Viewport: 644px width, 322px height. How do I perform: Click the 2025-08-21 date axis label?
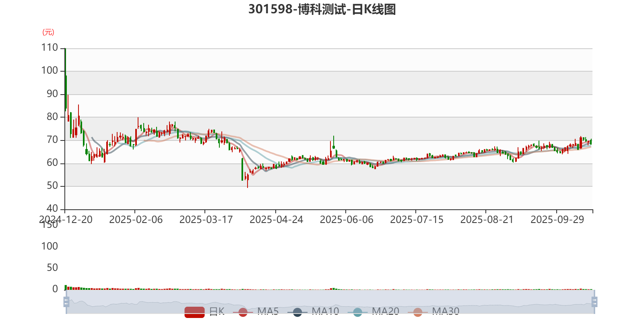click(x=487, y=219)
